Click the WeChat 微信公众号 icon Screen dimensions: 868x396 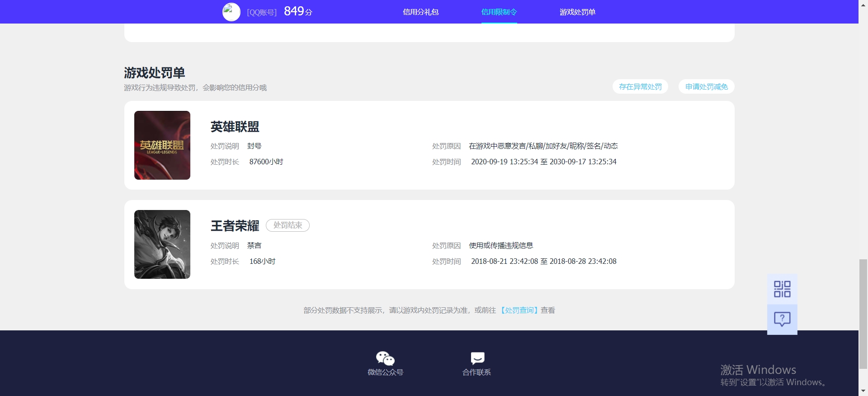tap(385, 358)
